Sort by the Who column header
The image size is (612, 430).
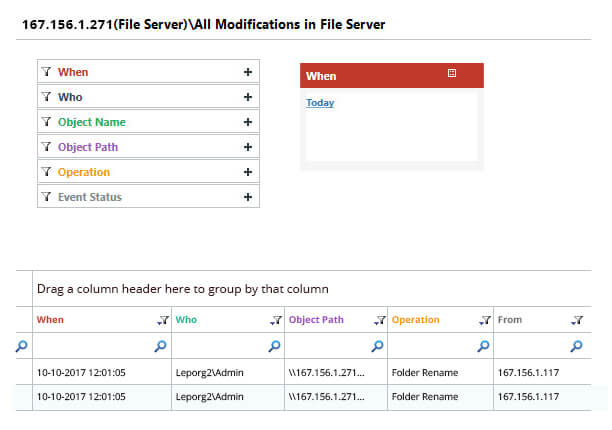click(186, 320)
